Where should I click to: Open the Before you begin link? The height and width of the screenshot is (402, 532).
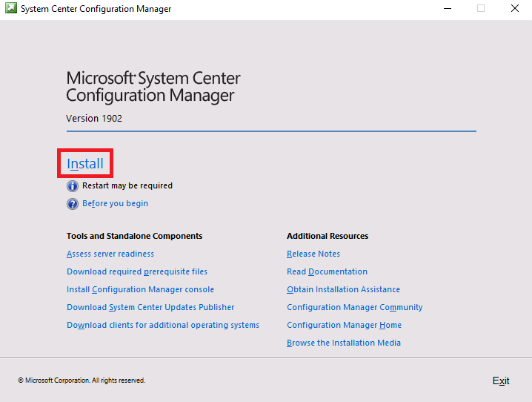pyautogui.click(x=115, y=203)
